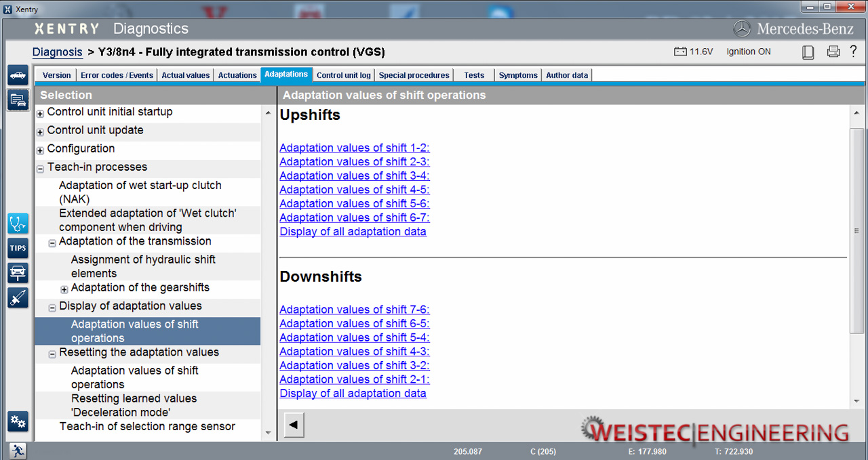Open Adaptation values of shift 7-6 link
The height and width of the screenshot is (460, 868).
[355, 310]
